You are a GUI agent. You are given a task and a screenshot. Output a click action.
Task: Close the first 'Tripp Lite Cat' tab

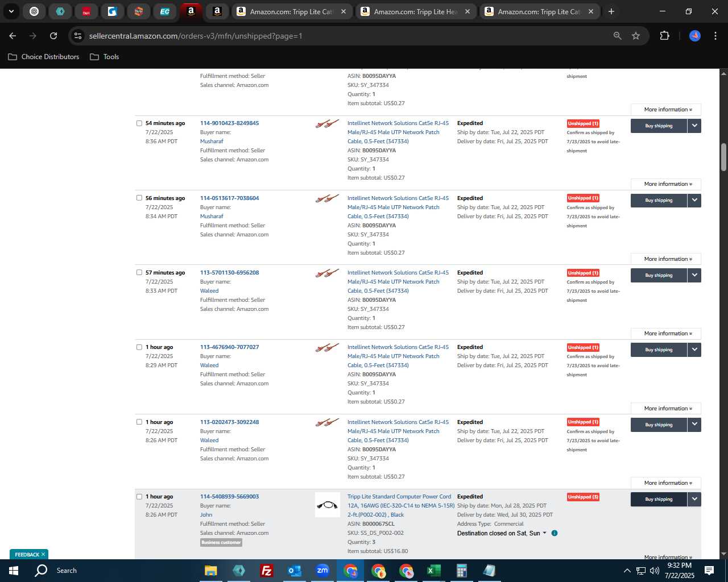click(x=344, y=11)
